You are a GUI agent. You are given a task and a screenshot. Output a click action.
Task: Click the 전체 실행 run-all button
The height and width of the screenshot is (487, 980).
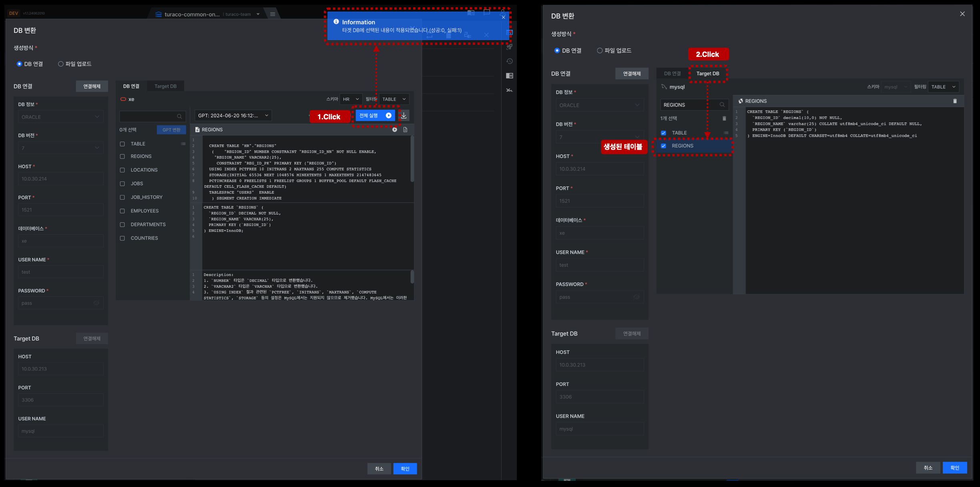coord(375,115)
